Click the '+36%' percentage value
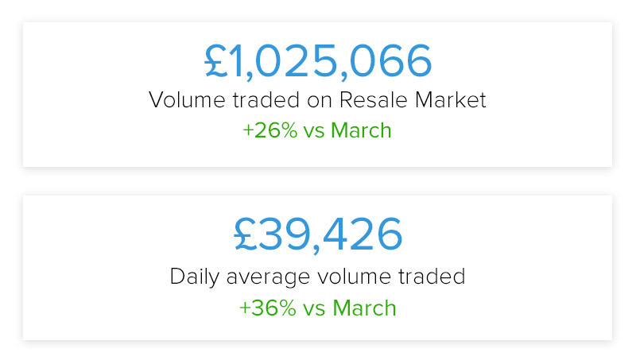Screen dimensions: 636x364 pyautogui.click(x=268, y=308)
